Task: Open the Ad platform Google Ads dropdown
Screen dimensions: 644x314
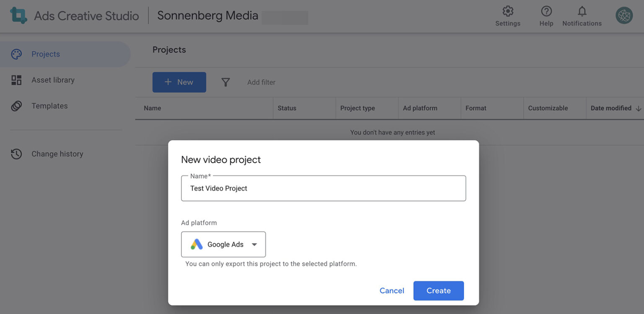Action: pos(223,245)
